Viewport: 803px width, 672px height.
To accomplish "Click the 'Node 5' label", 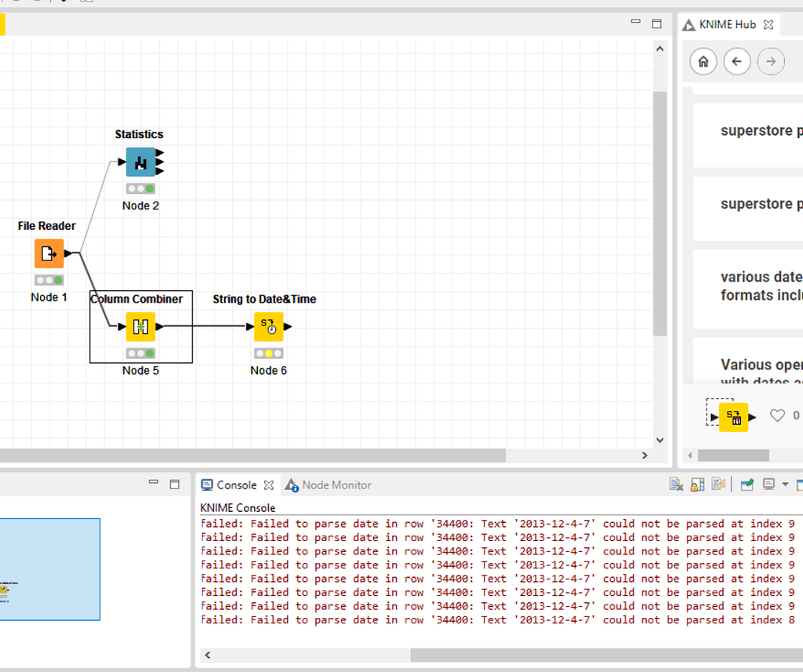I will pos(140,370).
